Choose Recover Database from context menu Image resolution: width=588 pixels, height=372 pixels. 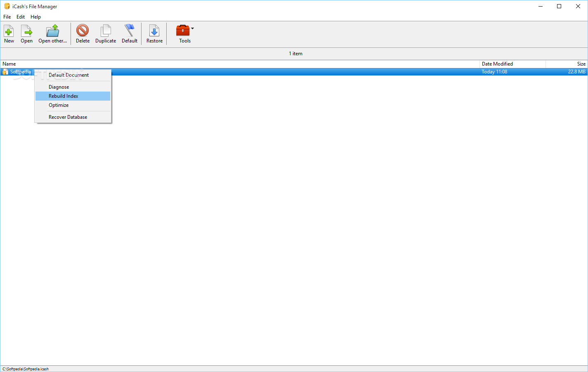point(73,117)
